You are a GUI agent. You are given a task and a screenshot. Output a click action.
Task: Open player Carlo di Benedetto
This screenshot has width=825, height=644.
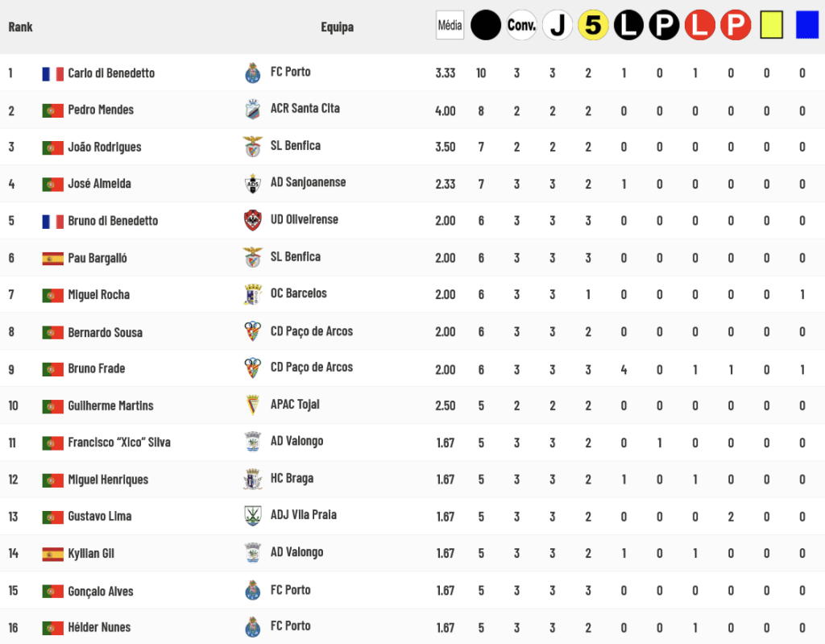111,73
